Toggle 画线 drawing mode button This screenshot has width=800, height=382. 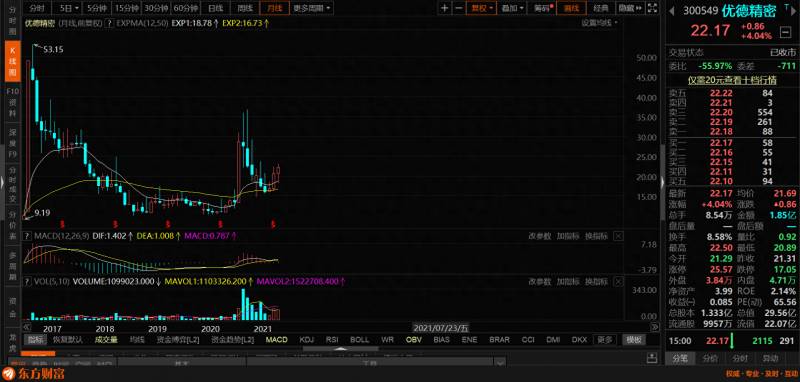point(571,8)
